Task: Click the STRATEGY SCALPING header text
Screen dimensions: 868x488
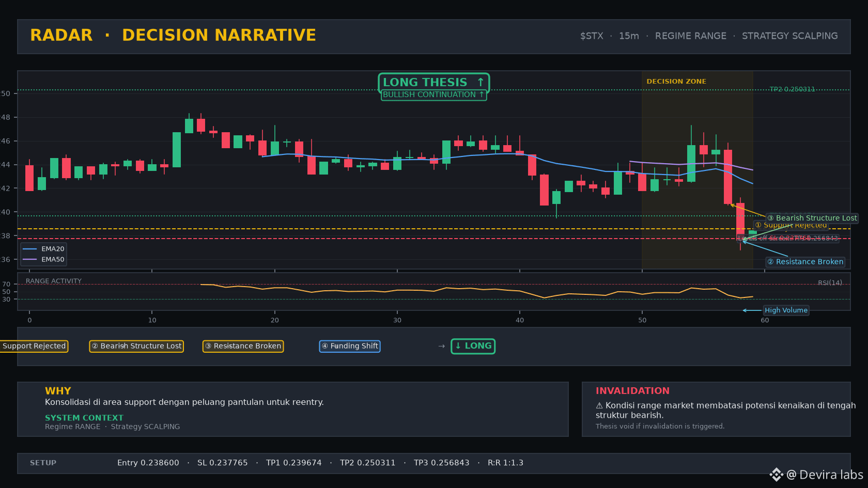Action: [790, 36]
